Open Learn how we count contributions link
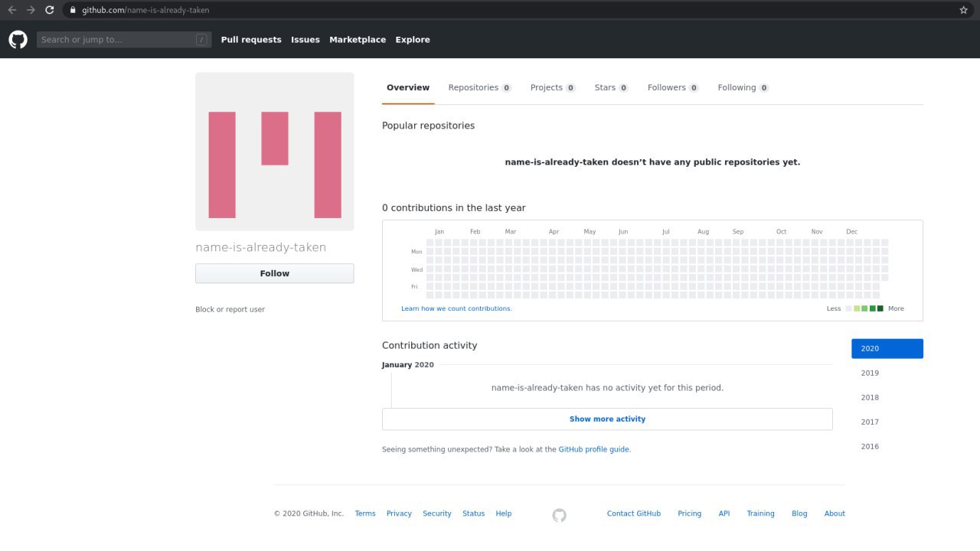Image resolution: width=980 pixels, height=551 pixels. pos(456,308)
